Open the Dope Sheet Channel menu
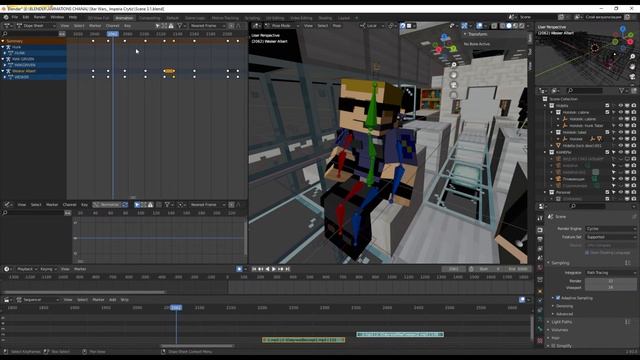The height and width of the screenshot is (360, 640). [113, 26]
